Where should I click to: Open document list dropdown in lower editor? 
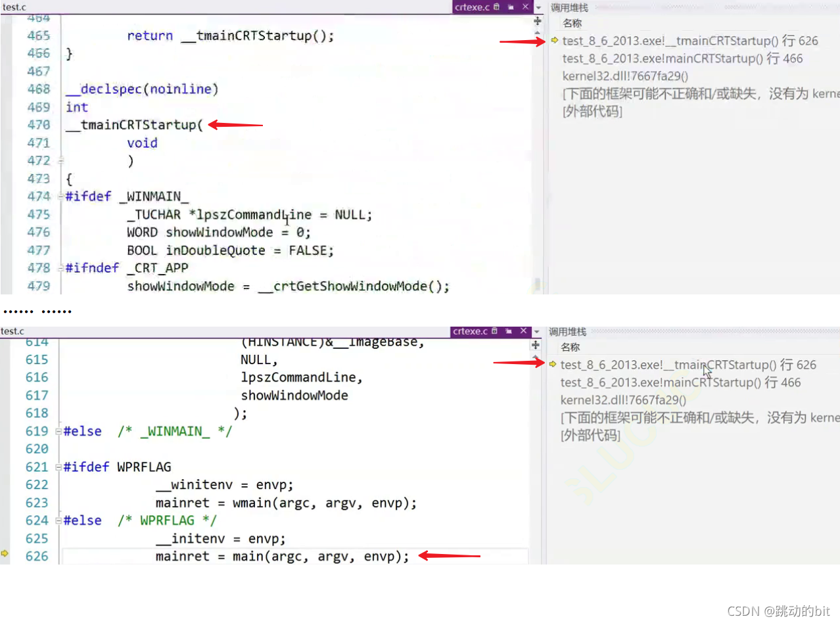click(x=538, y=332)
